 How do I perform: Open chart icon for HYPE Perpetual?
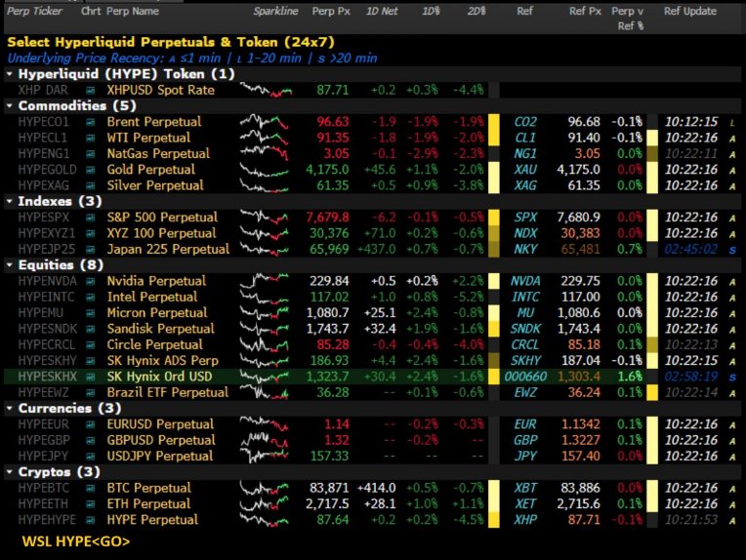[91, 520]
